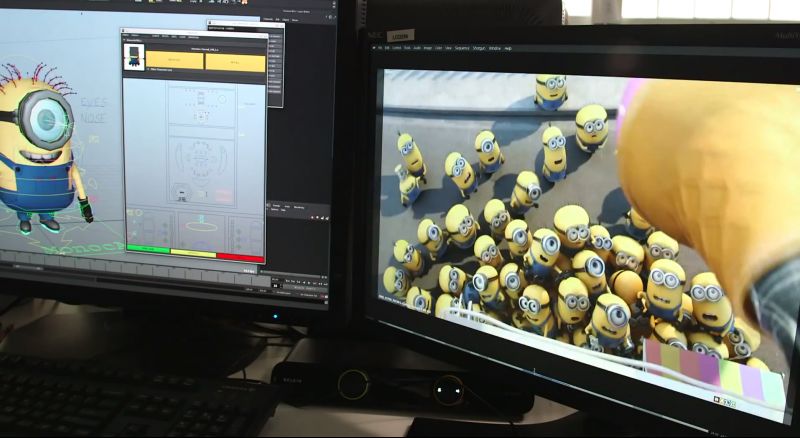Click the right yellow button in picker window
800x438 pixels.
pyautogui.click(x=235, y=62)
